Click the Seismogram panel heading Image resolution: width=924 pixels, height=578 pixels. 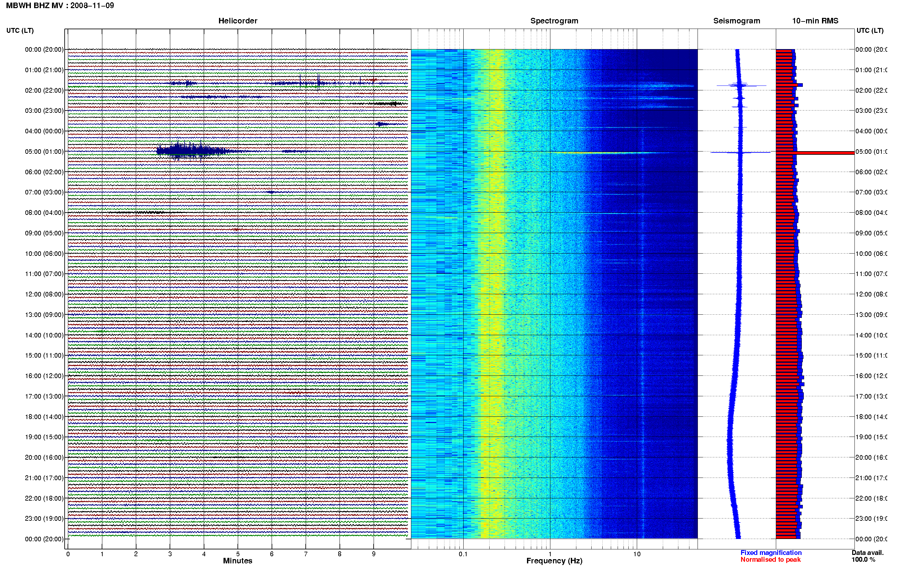pyautogui.click(x=737, y=21)
